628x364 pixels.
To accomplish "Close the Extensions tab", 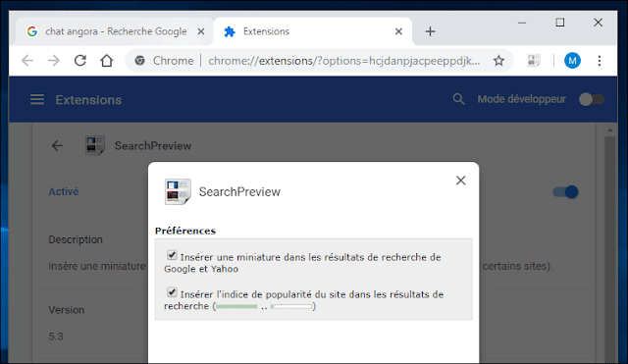I will pyautogui.click(x=398, y=31).
